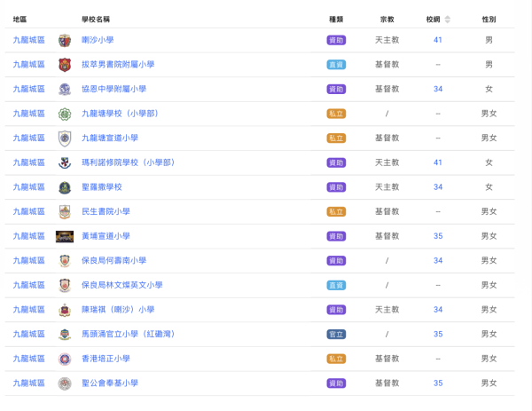Click the 陳瑞祺（喇沙）小學 crest
The image size is (532, 411).
(x=65, y=310)
